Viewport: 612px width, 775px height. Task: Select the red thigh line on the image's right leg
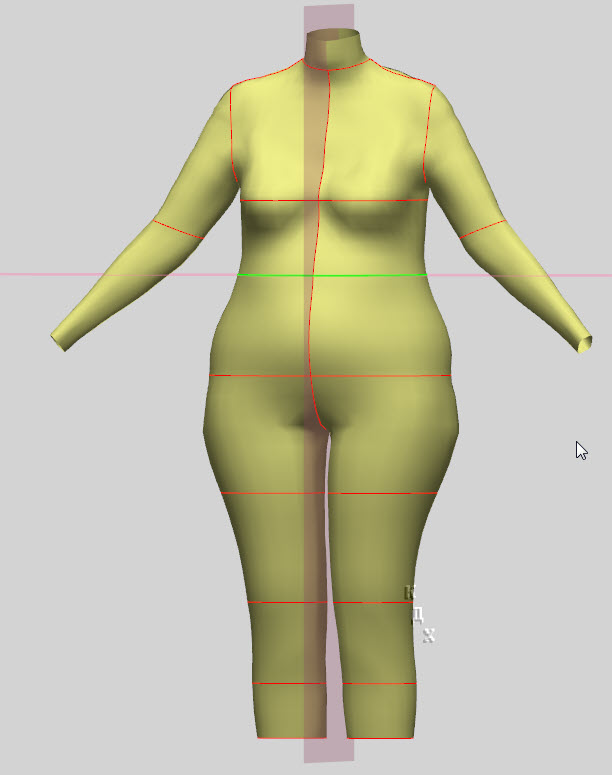pyautogui.click(x=383, y=493)
